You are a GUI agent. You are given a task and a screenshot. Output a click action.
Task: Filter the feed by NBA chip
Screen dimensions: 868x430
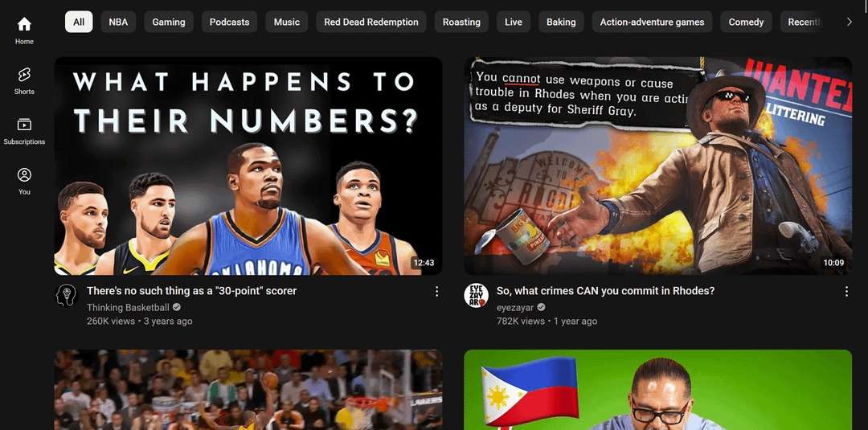[x=118, y=23]
